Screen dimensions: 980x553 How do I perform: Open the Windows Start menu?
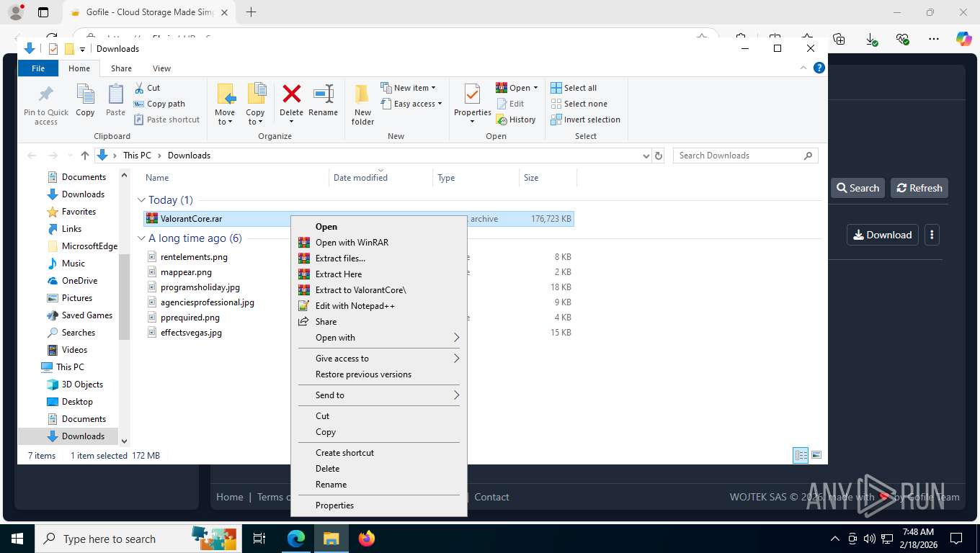coord(17,539)
